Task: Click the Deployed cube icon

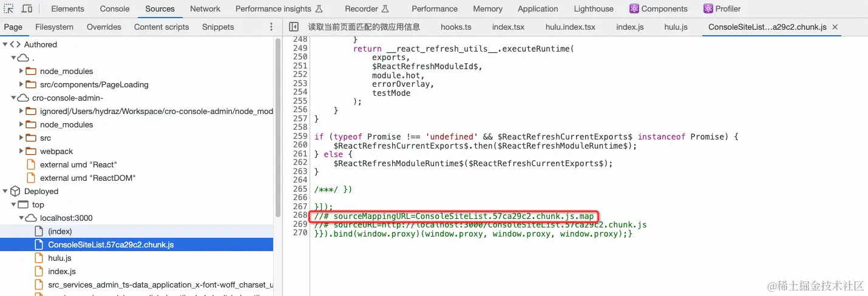Action: [x=16, y=191]
